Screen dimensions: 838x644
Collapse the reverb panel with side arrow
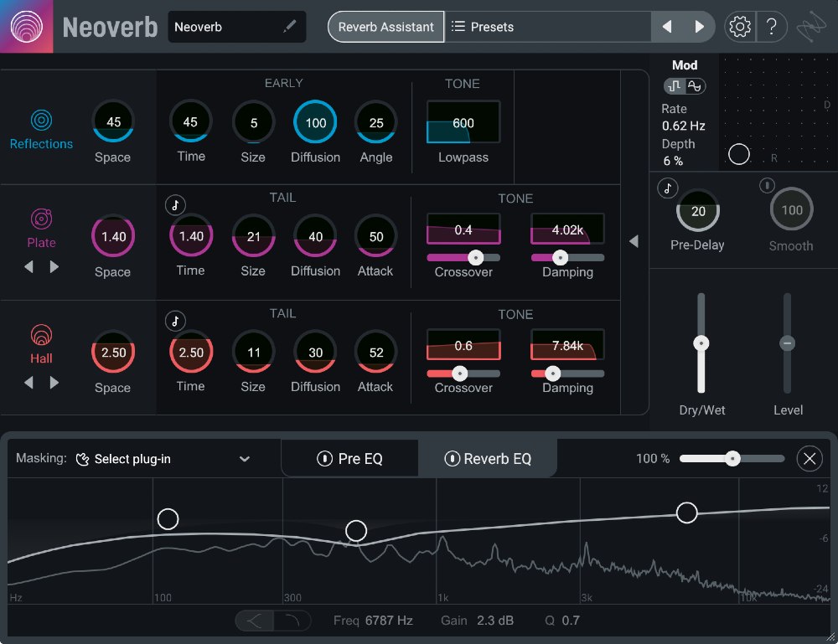point(634,240)
